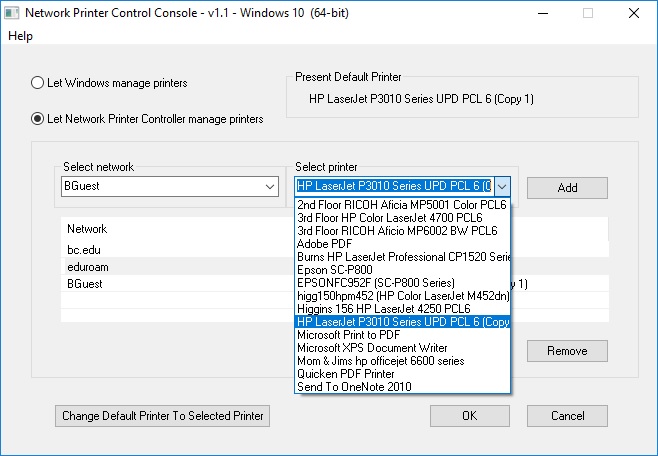Pick Burns HP LaserJet Professional CP1520 printer

click(x=402, y=257)
